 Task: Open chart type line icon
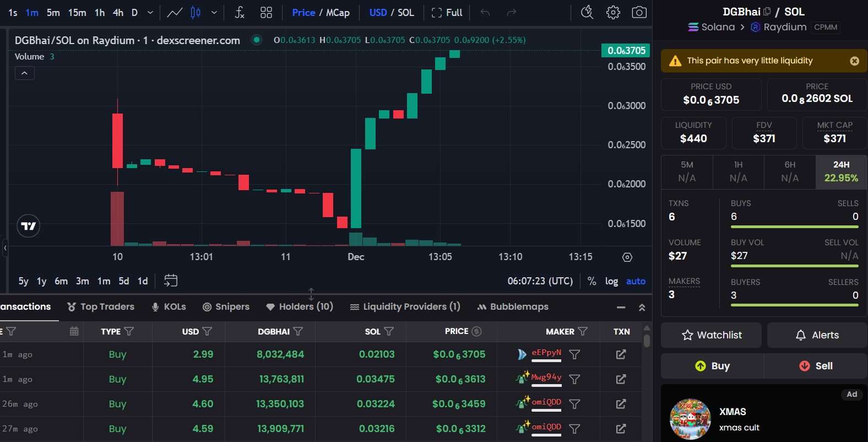175,12
